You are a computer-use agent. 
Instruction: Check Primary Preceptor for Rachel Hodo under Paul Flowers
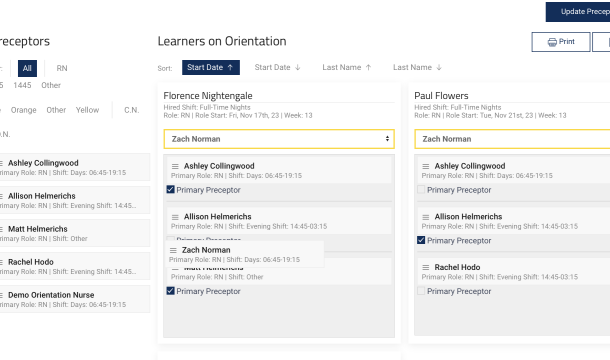[421, 291]
